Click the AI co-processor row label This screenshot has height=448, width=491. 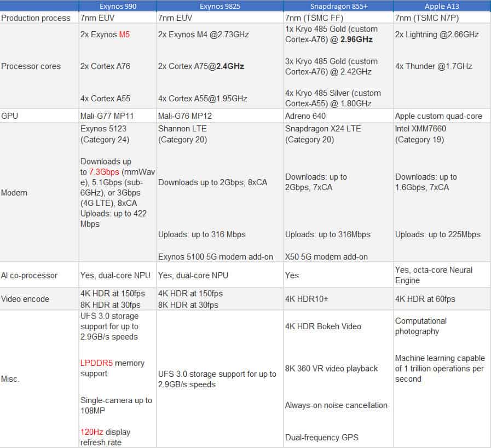coord(29,275)
